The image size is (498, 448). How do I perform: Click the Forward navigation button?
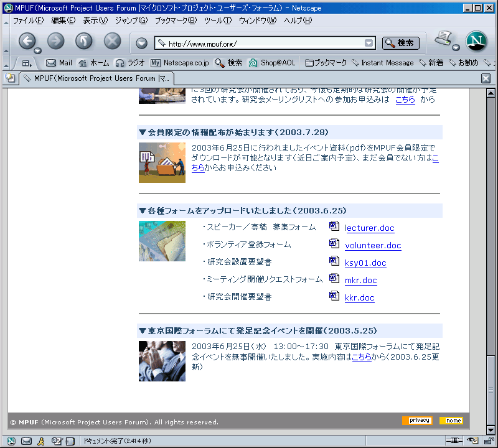55,41
